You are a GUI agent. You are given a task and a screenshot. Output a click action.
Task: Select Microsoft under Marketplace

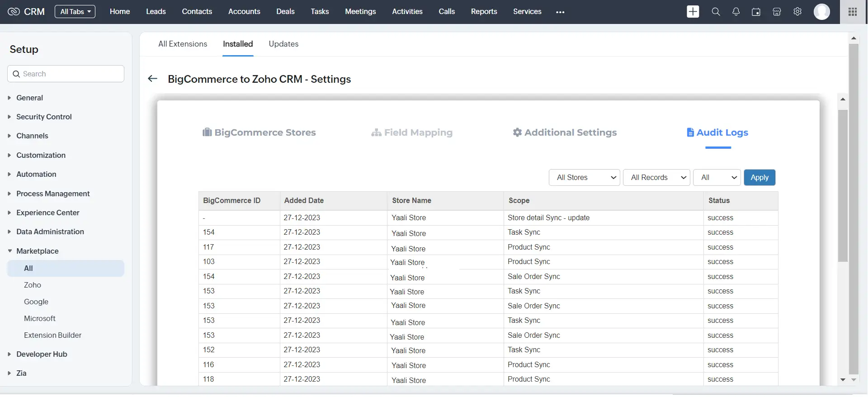40,318
